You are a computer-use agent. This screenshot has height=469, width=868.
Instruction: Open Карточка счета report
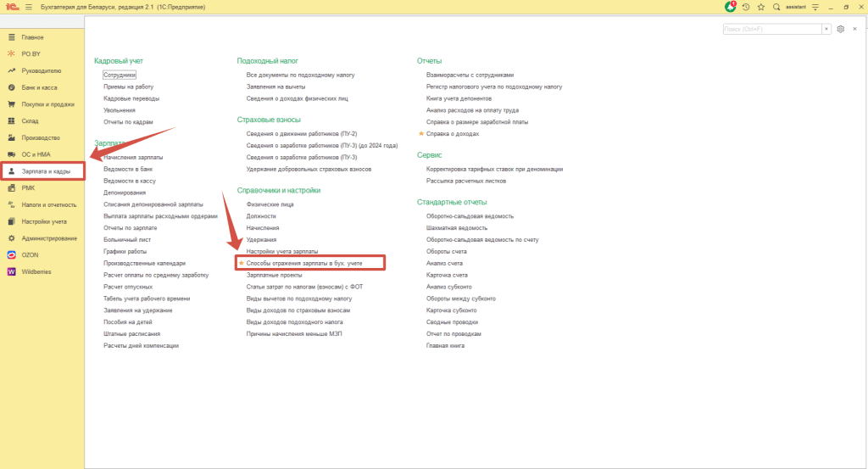point(447,275)
